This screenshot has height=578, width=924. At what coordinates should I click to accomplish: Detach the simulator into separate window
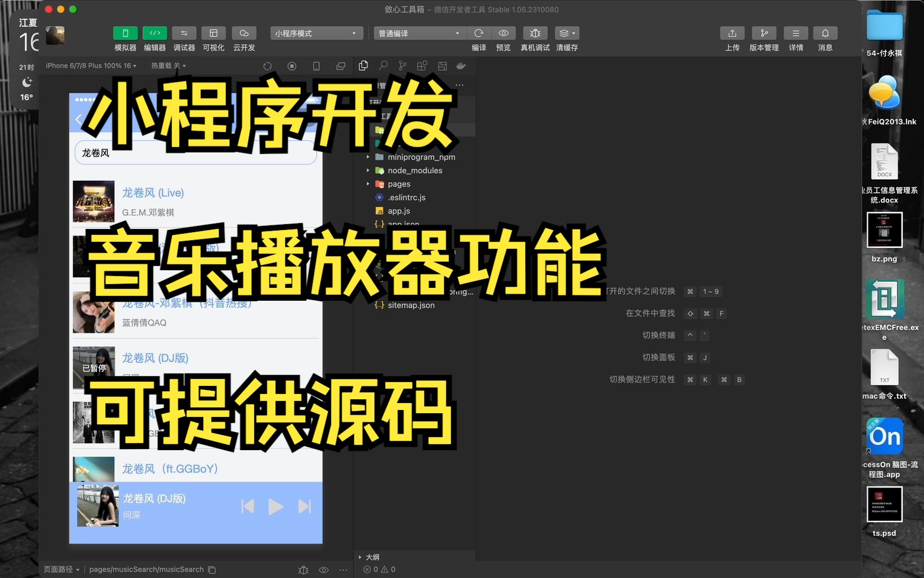click(341, 66)
